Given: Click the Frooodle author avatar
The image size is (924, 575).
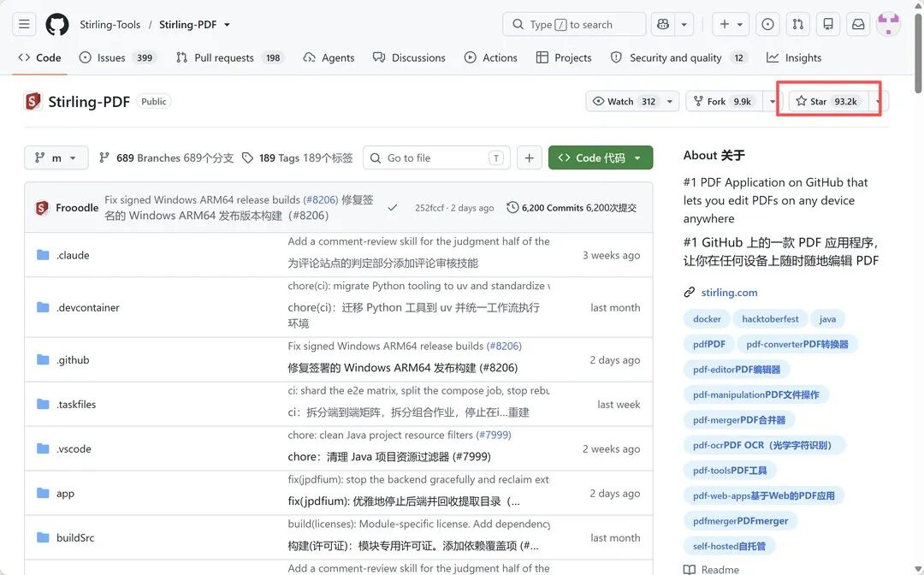Looking at the screenshot, I should tap(42, 207).
